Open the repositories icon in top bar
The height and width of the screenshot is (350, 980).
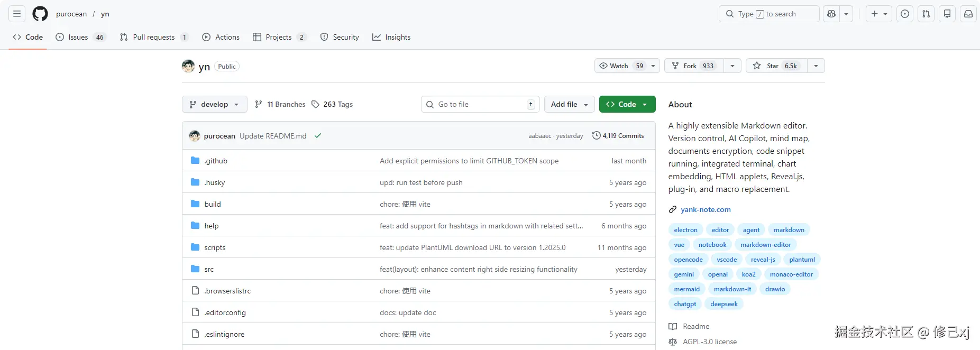click(947, 14)
